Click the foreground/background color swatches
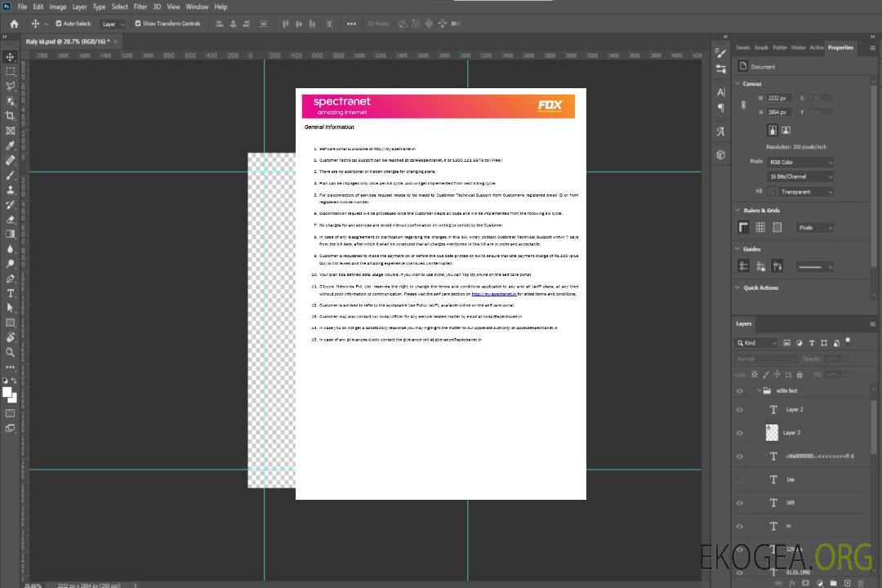This screenshot has width=882, height=588. tap(10, 394)
